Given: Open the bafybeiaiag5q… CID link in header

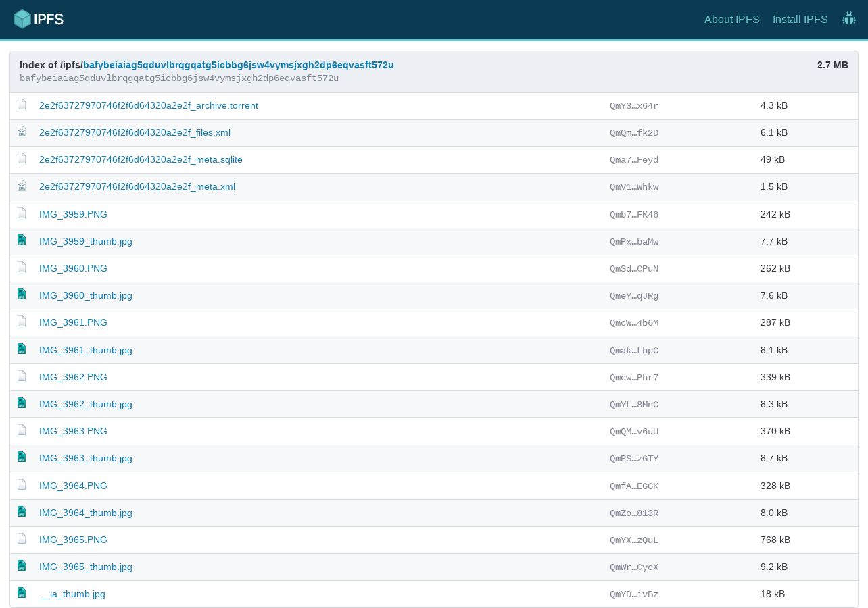Looking at the screenshot, I should tap(239, 65).
